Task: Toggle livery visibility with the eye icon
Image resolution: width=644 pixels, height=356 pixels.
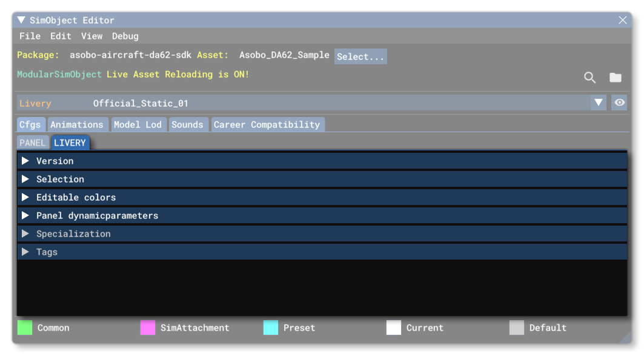Action: tap(619, 102)
